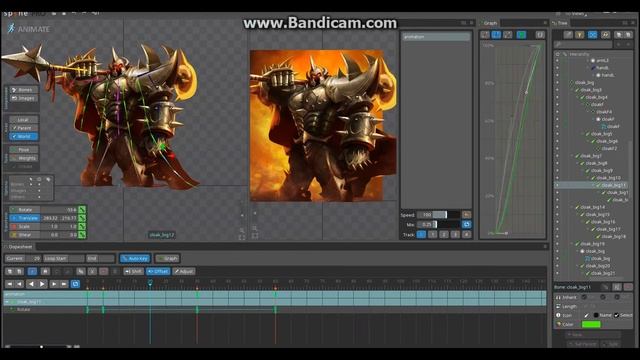Click the Loop Start input field
The height and width of the screenshot is (360, 640).
coord(76,258)
